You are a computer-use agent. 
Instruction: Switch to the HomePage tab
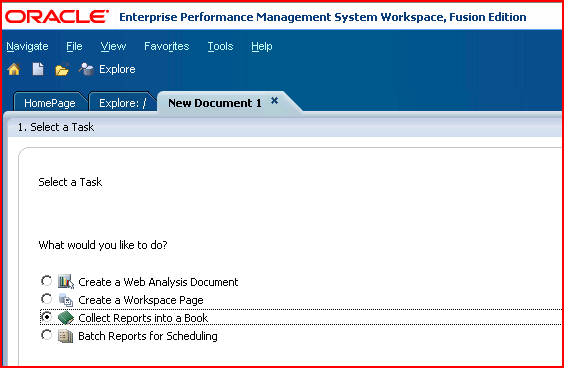(x=50, y=103)
